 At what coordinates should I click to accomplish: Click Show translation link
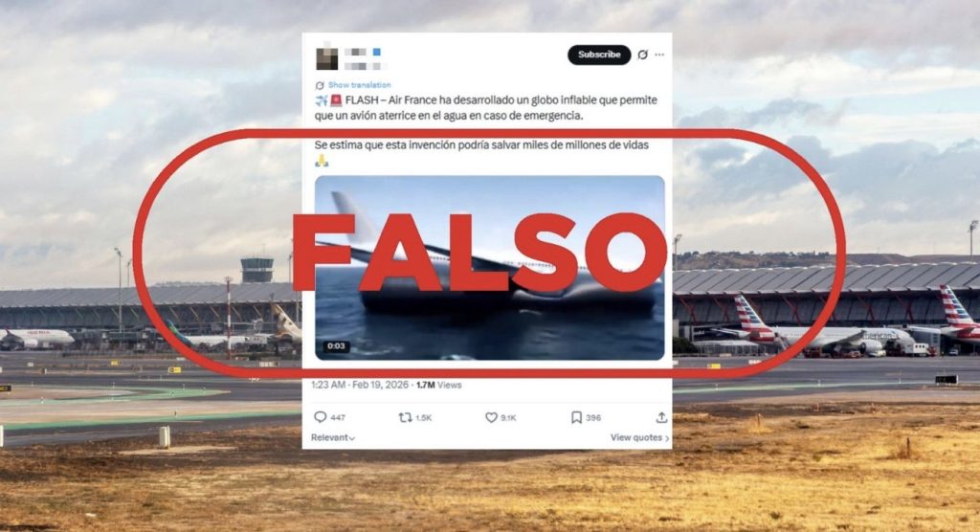coord(360,85)
